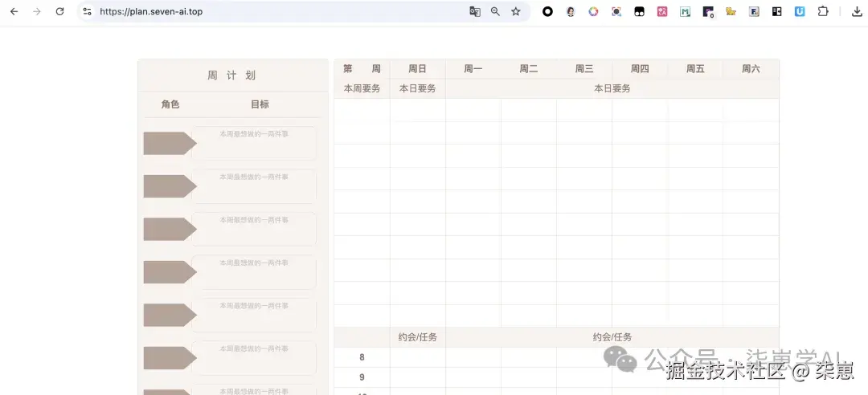Click the wide 本日要务 header spanning 周一 to 周六
This screenshot has width=868, height=395.
point(612,88)
